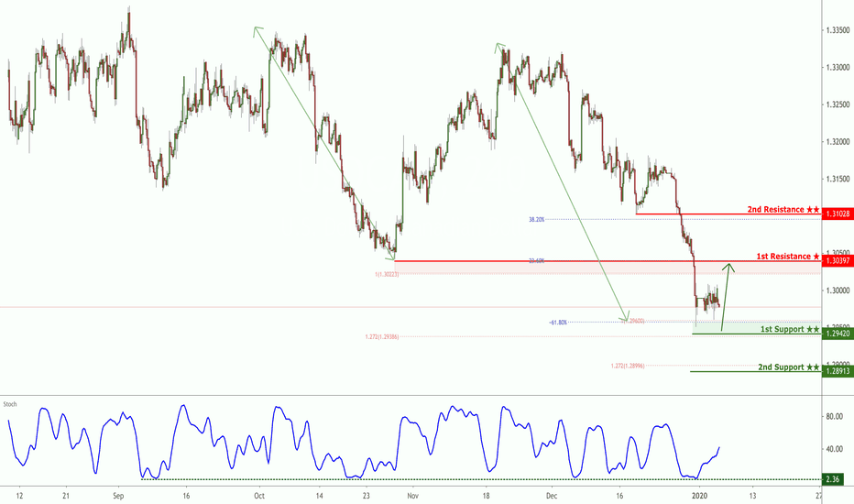Click the '2nd Support' label

pos(789,367)
